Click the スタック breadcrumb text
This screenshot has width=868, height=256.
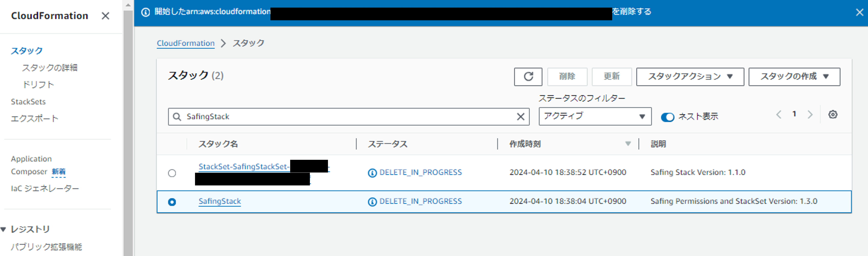[248, 43]
